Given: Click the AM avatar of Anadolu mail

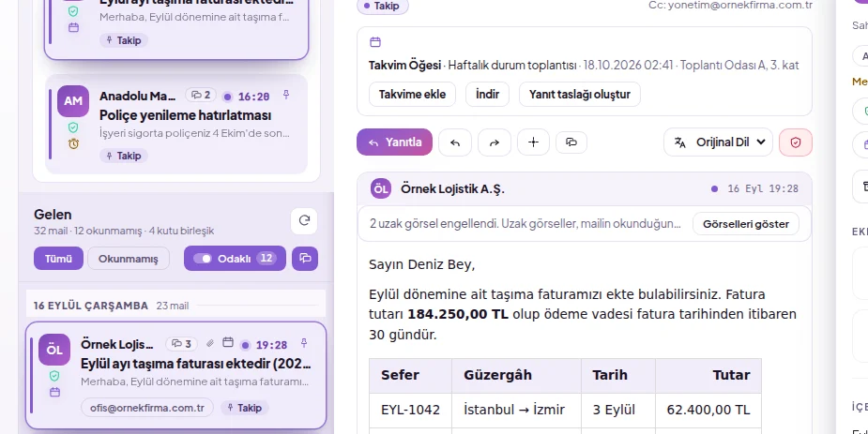Looking at the screenshot, I should 73,100.
